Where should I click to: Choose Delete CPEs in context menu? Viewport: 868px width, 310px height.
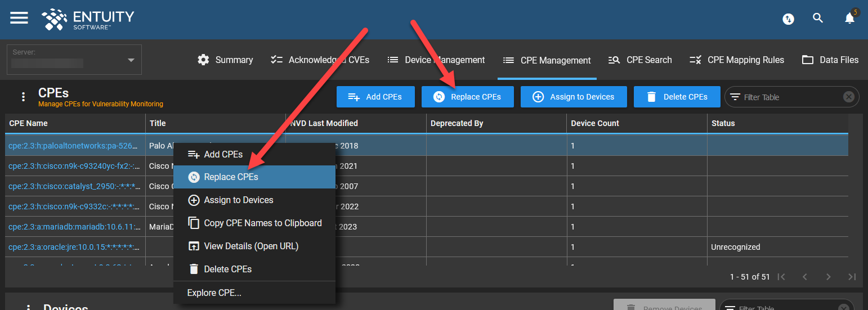coord(254,269)
